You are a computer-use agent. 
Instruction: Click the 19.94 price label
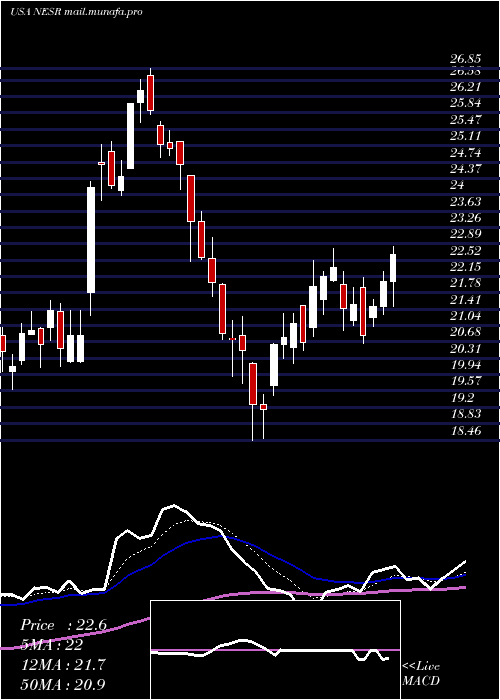(x=465, y=365)
